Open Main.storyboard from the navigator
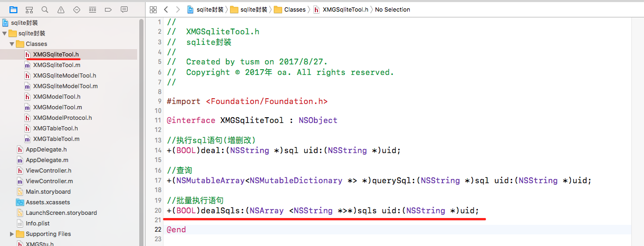Viewport: 644px width, 246px height. tap(47, 192)
